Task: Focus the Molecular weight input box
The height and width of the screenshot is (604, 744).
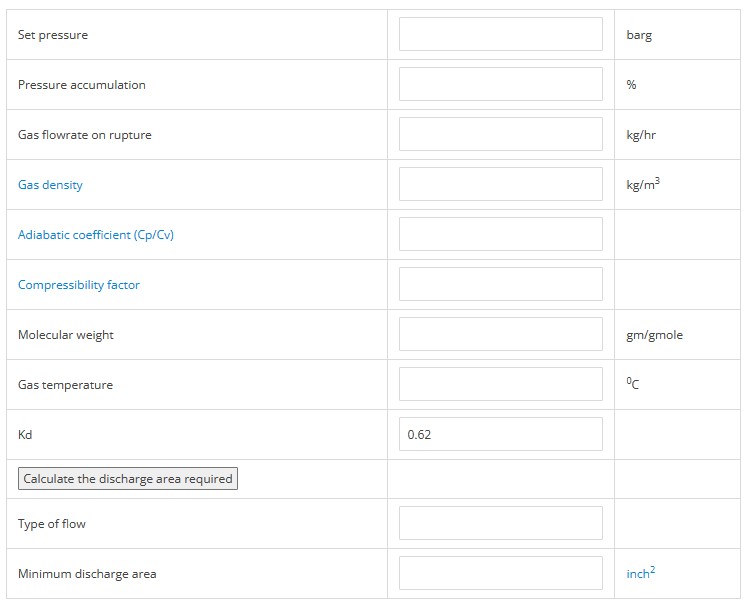Action: pos(501,334)
